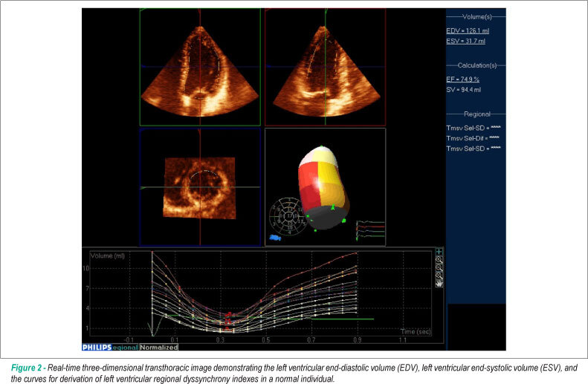Click the 3D left ventricle shell model
Viewport: 588px width, 384px height.
click(x=323, y=187)
